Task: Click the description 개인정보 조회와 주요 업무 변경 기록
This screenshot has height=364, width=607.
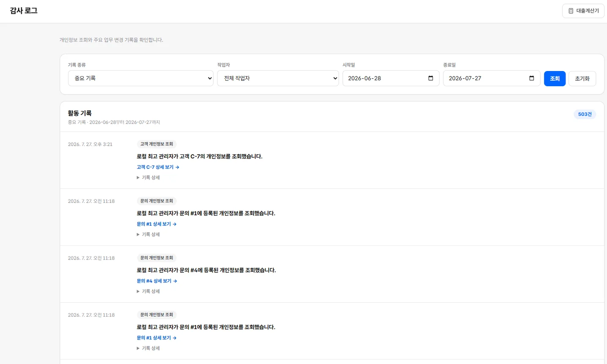Action: coord(111,40)
